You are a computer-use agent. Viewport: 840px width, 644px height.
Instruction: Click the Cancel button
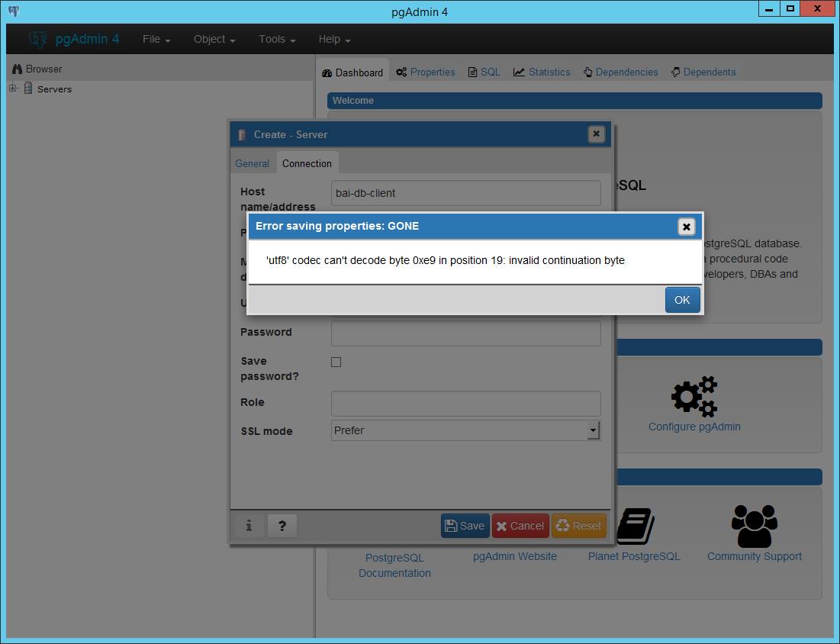(x=520, y=526)
